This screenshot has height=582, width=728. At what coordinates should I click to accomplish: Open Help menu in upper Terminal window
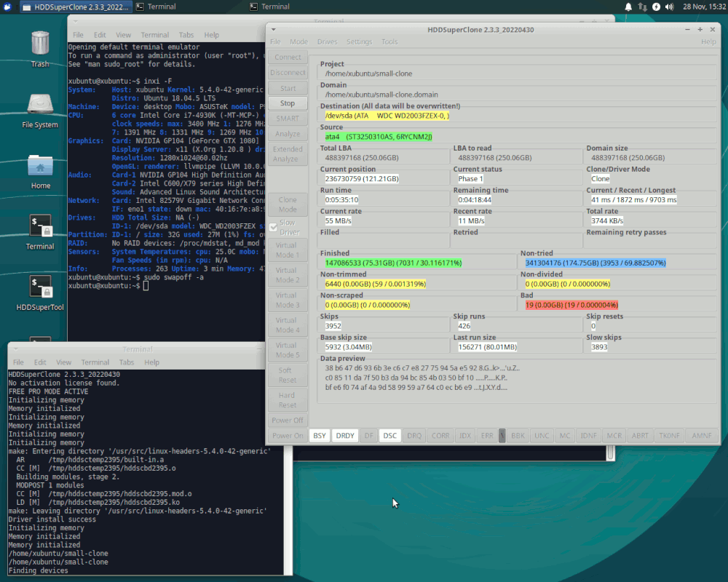click(x=211, y=35)
